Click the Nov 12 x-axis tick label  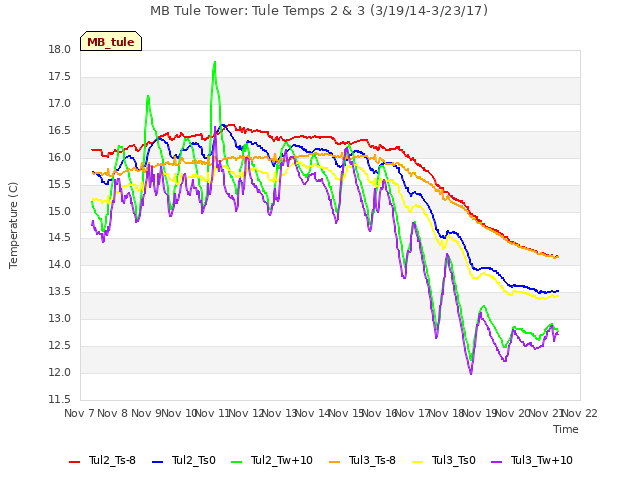(x=246, y=413)
